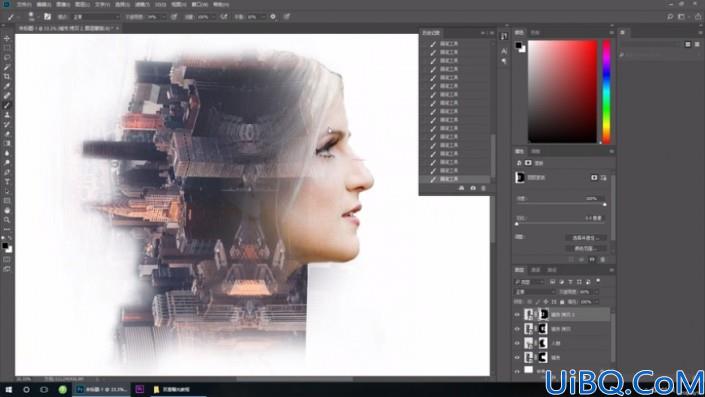Delete current history state trash icon
The width and height of the screenshot is (705, 397).
[484, 188]
